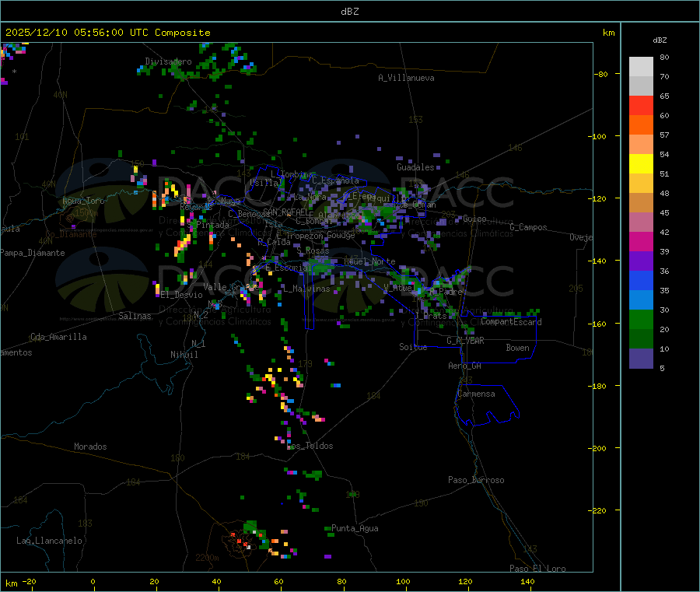Pick the orange 57–60 dBZ legend swatch
The width and height of the screenshot is (700, 592).
(x=641, y=125)
